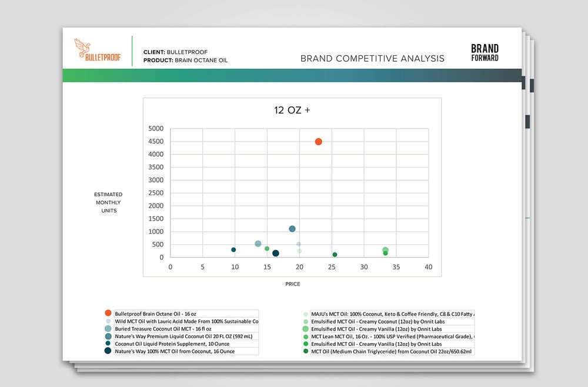Click the 'PRICE' axis label

tap(292, 284)
